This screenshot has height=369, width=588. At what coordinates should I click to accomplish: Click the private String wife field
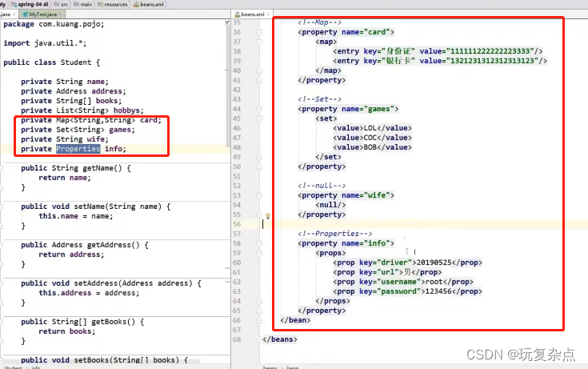click(65, 139)
